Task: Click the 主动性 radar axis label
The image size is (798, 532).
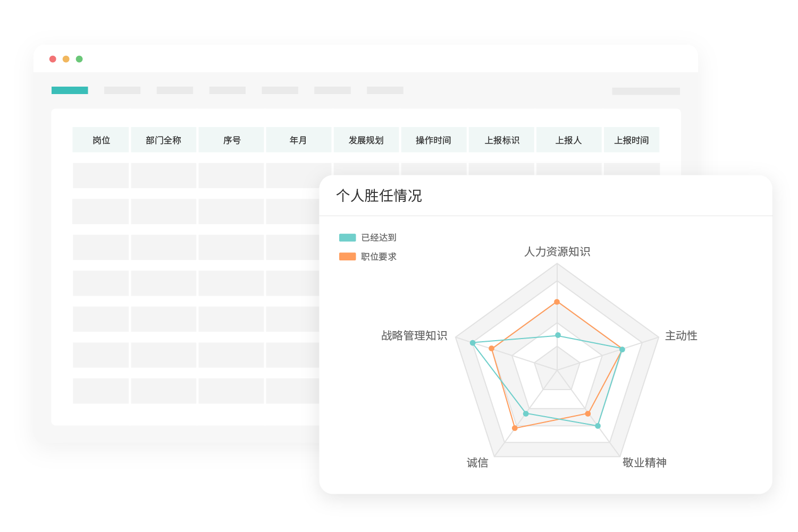Action: (x=681, y=336)
